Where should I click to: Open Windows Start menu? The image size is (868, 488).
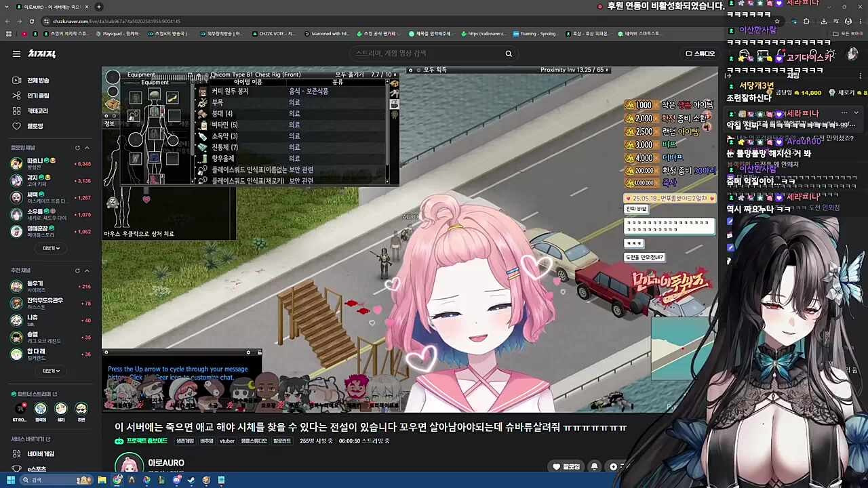coord(10,480)
